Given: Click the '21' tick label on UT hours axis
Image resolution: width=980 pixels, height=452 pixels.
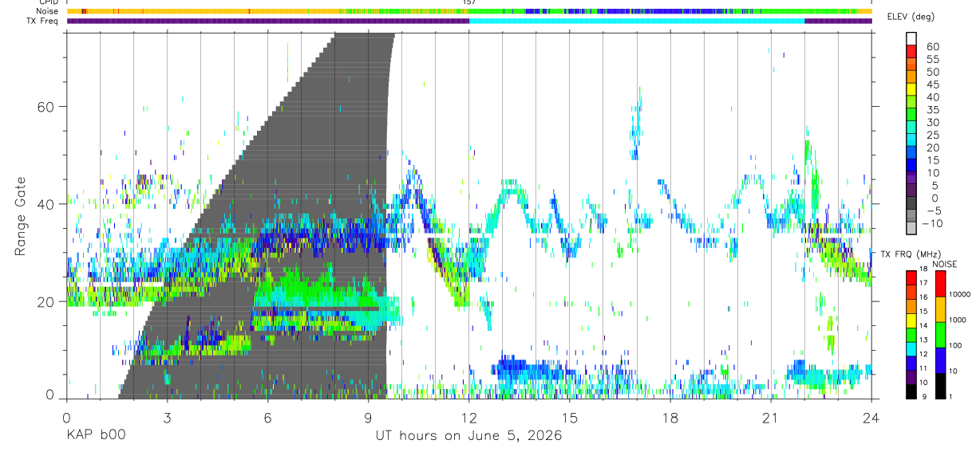Looking at the screenshot, I should coord(770,418).
